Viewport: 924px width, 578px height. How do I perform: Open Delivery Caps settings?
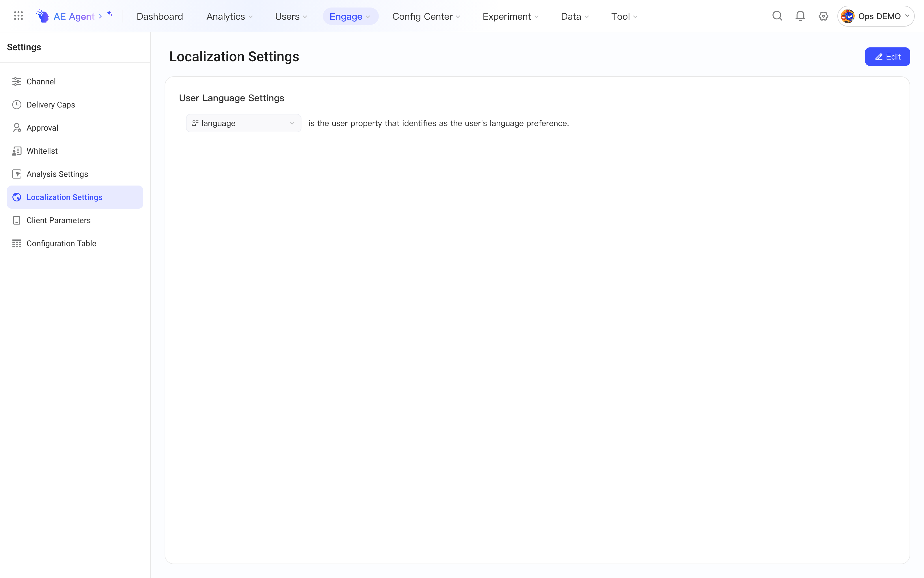coord(75,105)
